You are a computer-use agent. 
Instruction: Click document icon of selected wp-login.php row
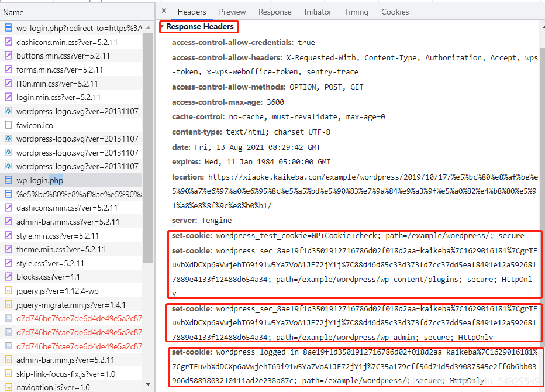click(8, 180)
